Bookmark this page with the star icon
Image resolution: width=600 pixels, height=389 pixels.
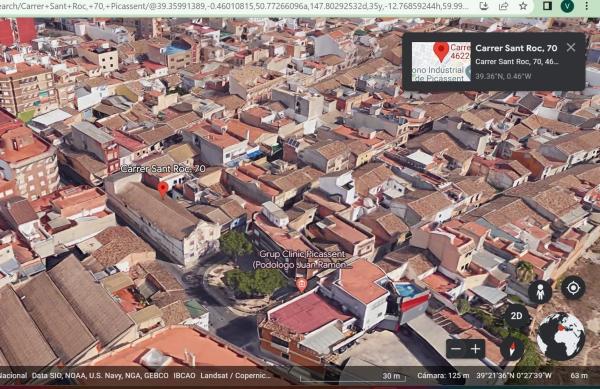pyautogui.click(x=523, y=6)
